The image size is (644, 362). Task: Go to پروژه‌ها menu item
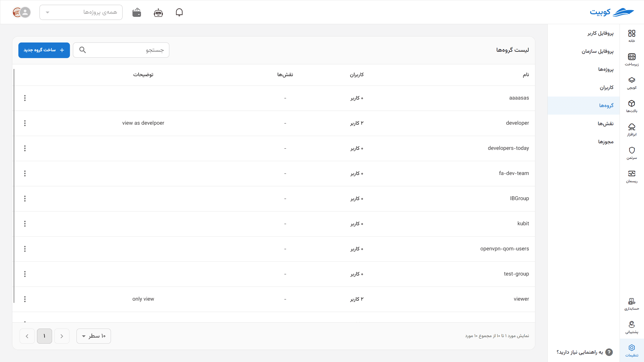(584, 69)
